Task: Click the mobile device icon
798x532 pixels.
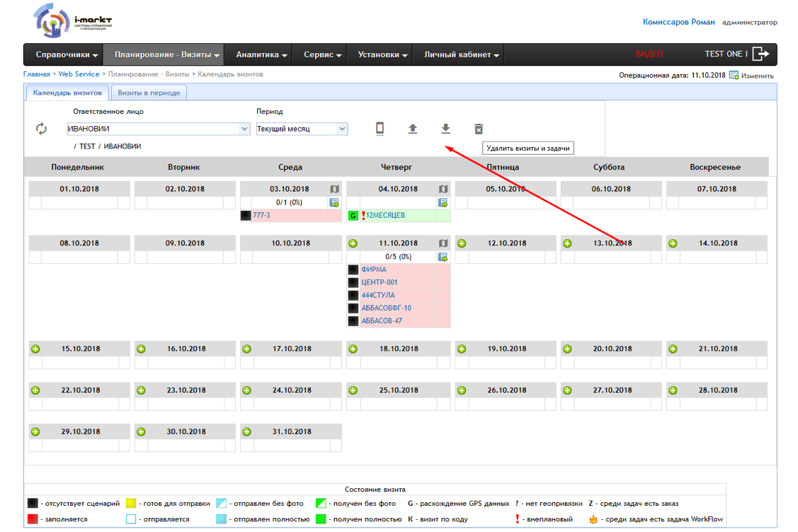Action: pos(380,129)
